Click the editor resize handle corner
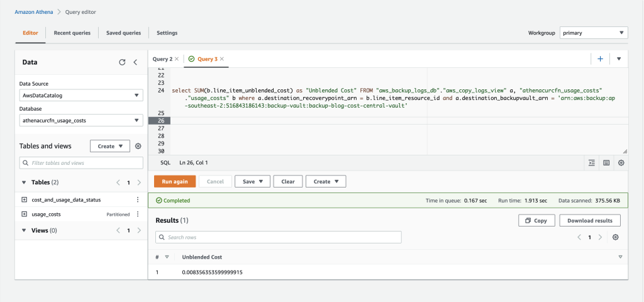The width and height of the screenshot is (644, 302). pos(625,152)
